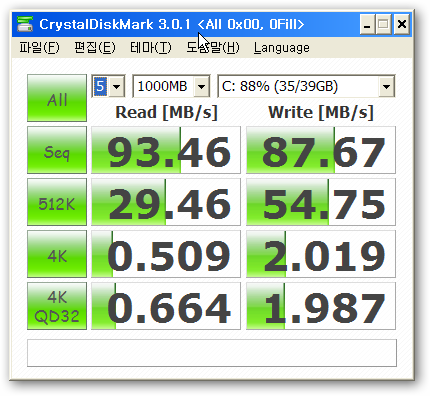
Task: Select the Seq write result 87.67
Action: [x=321, y=150]
